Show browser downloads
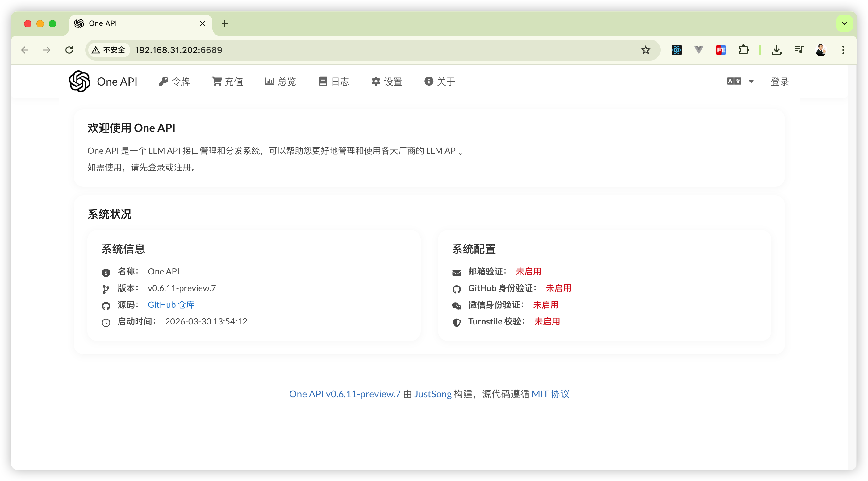The width and height of the screenshot is (868, 481). pos(776,50)
